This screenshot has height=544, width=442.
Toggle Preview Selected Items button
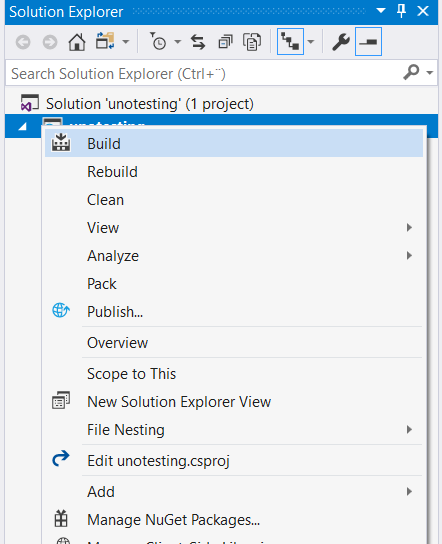(x=368, y=42)
